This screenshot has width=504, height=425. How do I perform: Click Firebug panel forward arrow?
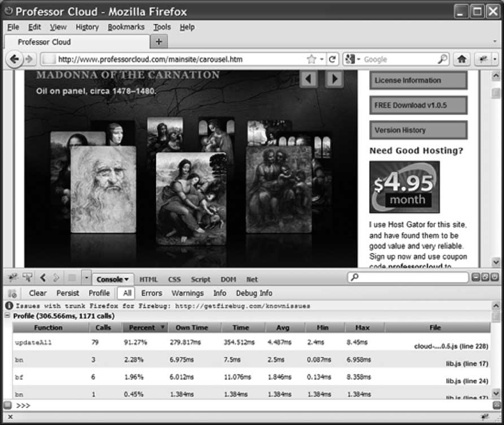(56, 277)
